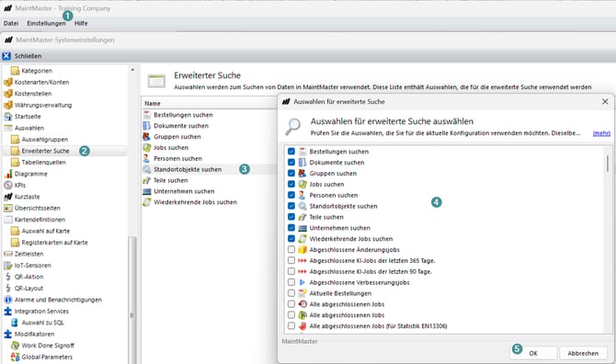Click the sidebar scroll-up arrow

132,70
